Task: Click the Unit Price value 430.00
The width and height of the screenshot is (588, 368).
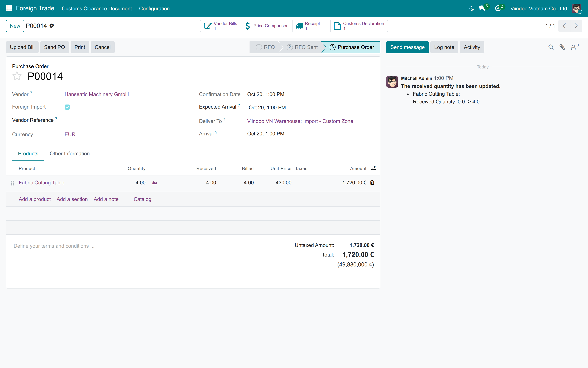Action: point(283,183)
